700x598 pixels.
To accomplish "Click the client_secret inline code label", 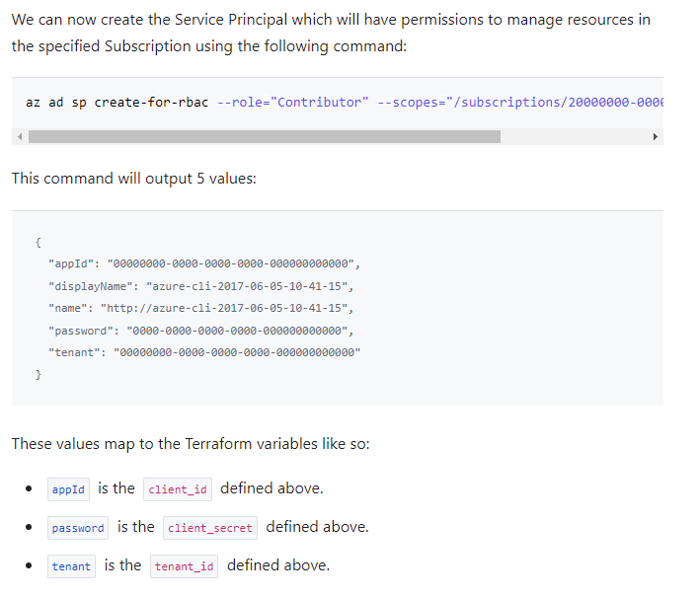I will [x=210, y=528].
